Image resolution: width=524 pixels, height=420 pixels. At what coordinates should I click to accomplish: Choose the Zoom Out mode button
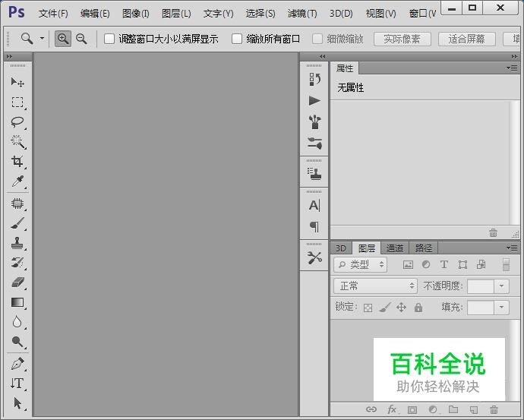81,39
